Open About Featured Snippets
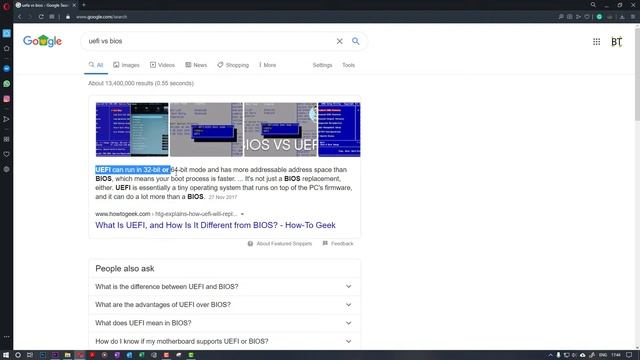 (280, 244)
